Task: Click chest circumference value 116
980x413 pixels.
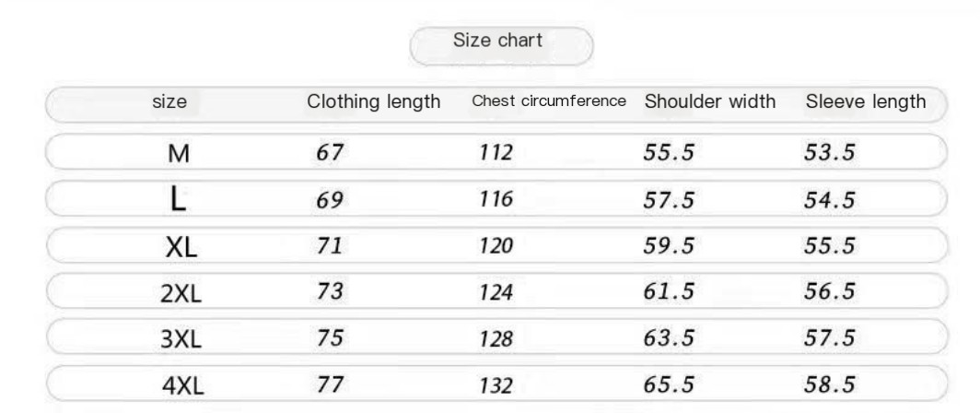Action: click(496, 200)
